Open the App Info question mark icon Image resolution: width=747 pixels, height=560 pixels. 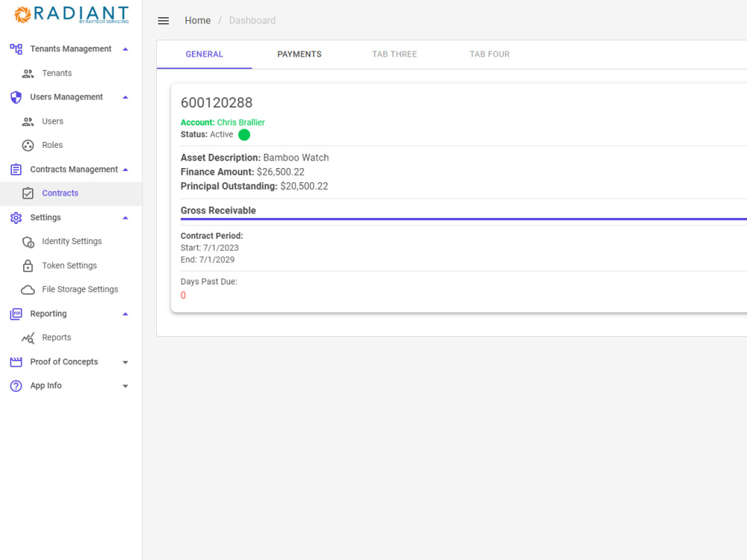16,385
